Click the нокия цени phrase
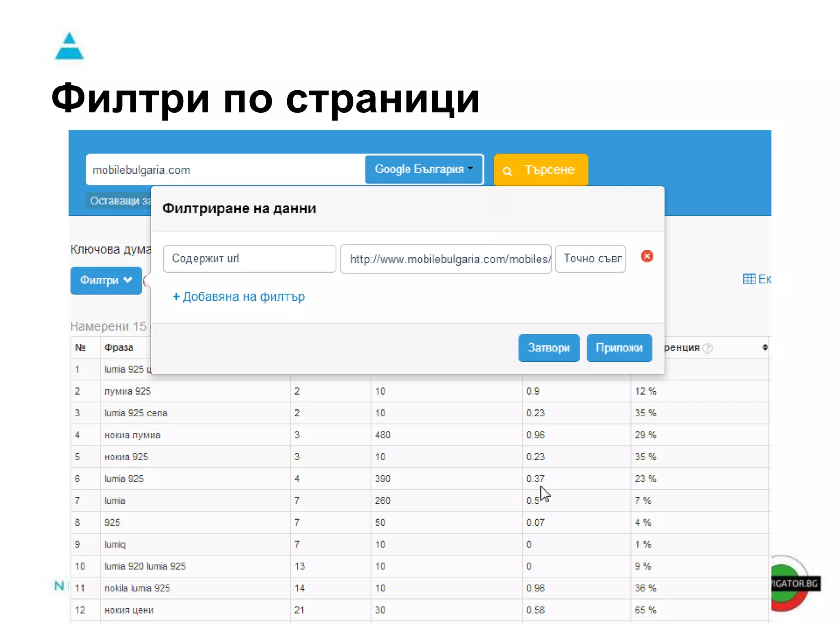 pyautogui.click(x=129, y=610)
